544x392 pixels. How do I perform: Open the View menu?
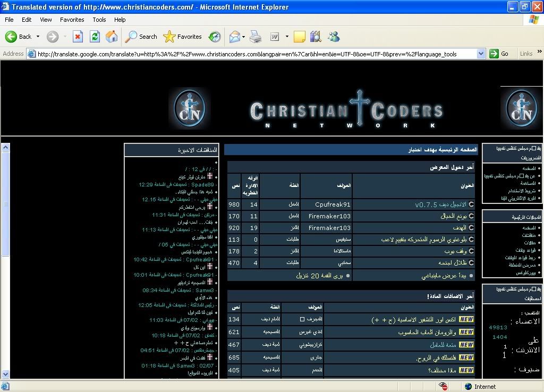point(46,20)
